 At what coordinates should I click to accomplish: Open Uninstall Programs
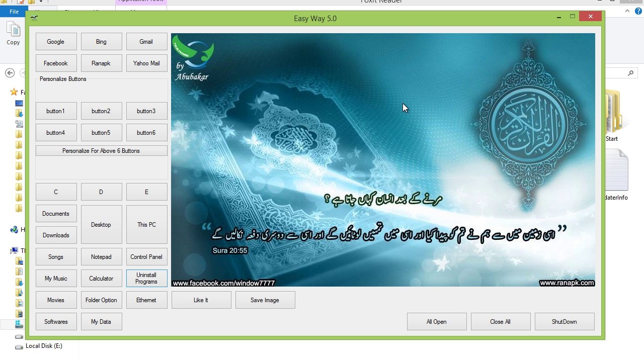point(146,279)
